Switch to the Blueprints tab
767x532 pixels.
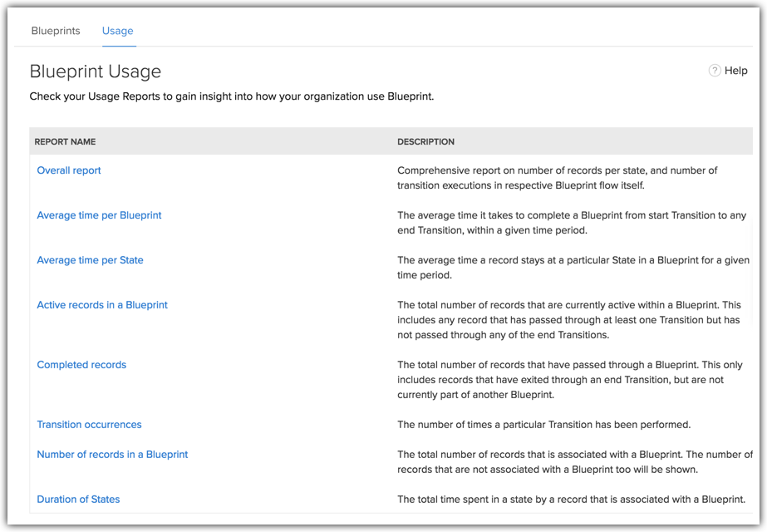[56, 31]
